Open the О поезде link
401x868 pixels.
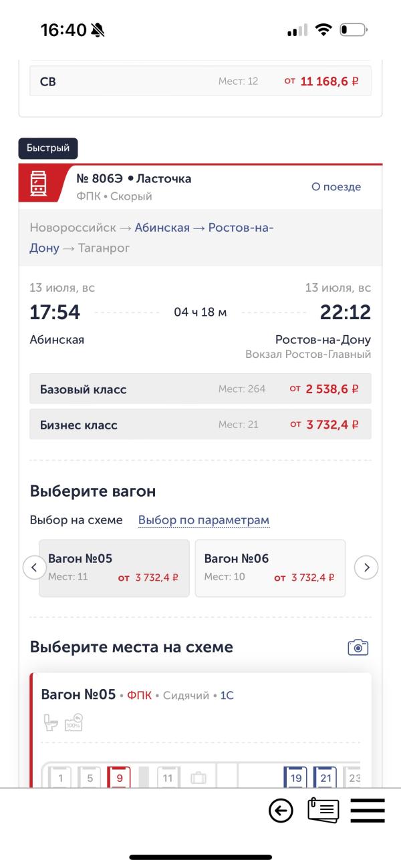[336, 187]
